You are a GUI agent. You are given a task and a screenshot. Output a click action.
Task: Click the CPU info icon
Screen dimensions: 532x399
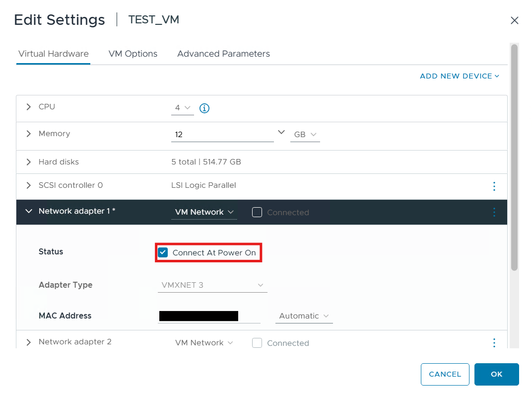coord(204,108)
